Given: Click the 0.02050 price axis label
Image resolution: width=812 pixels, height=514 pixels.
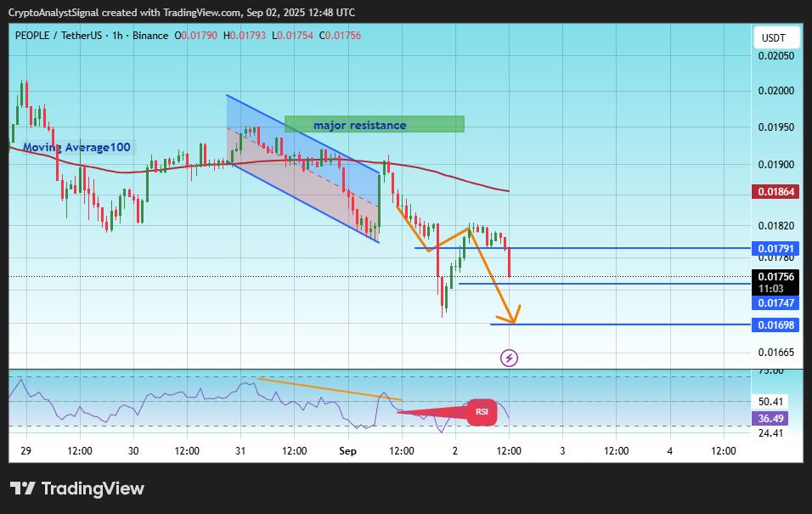Looking at the screenshot, I should 775,56.
